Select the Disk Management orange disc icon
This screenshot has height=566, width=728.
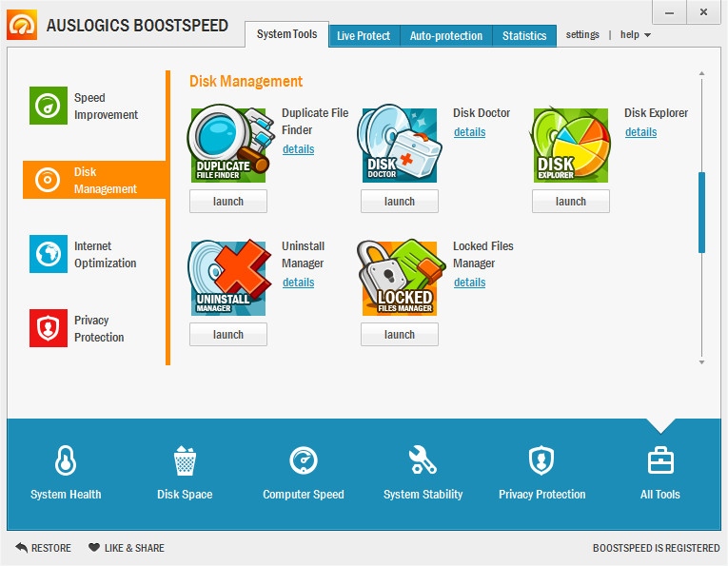pos(48,180)
